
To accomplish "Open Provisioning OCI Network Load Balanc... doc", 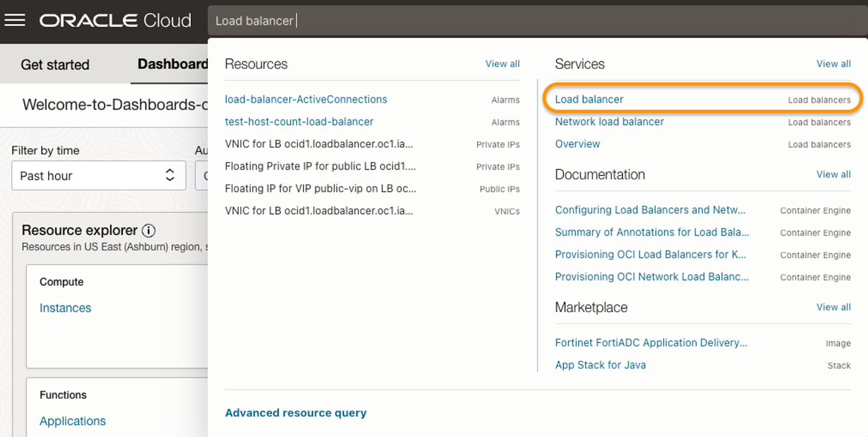I will [x=652, y=277].
